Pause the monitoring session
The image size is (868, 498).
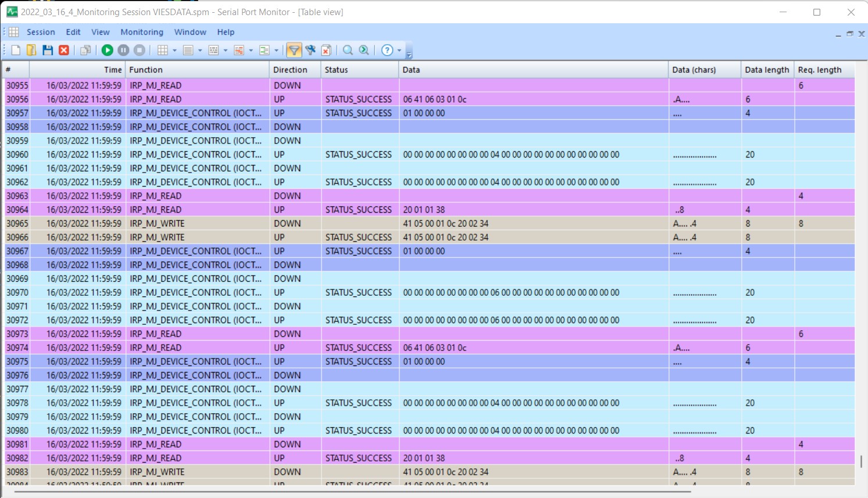pos(123,50)
